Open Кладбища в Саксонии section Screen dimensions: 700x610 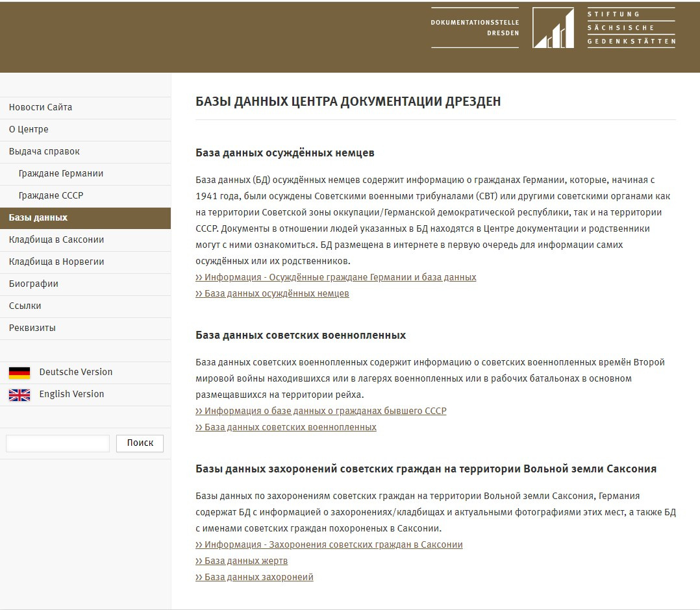tap(56, 240)
